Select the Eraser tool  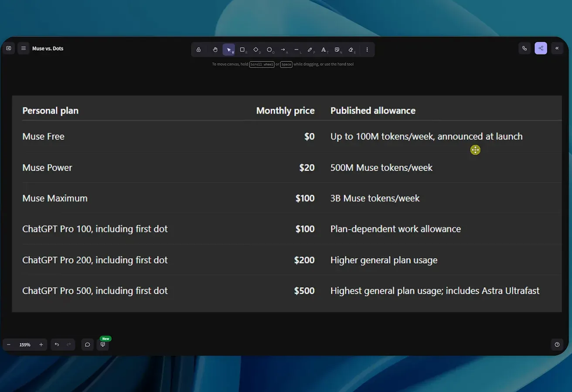pyautogui.click(x=351, y=50)
